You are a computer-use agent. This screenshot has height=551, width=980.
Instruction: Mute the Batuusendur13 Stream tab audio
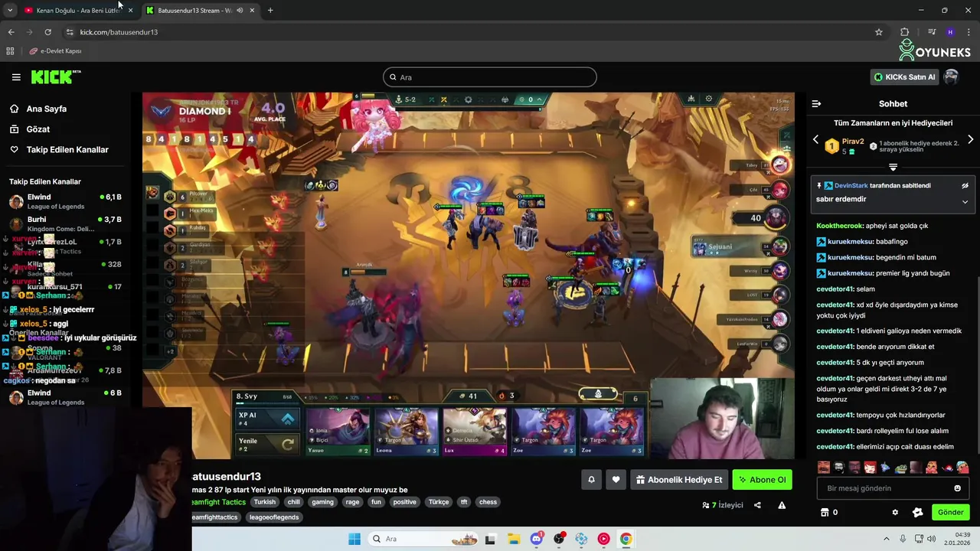(x=240, y=10)
